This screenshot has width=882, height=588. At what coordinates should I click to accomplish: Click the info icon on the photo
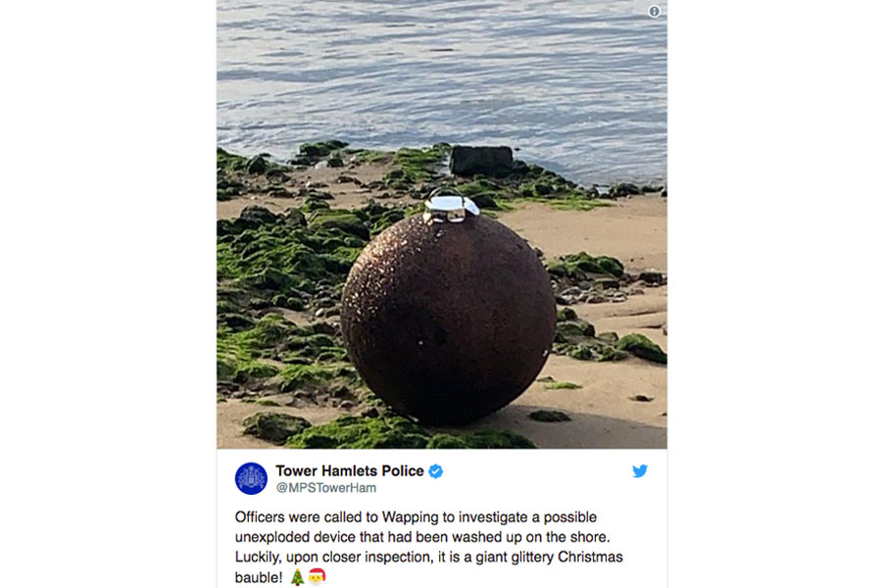(x=654, y=11)
